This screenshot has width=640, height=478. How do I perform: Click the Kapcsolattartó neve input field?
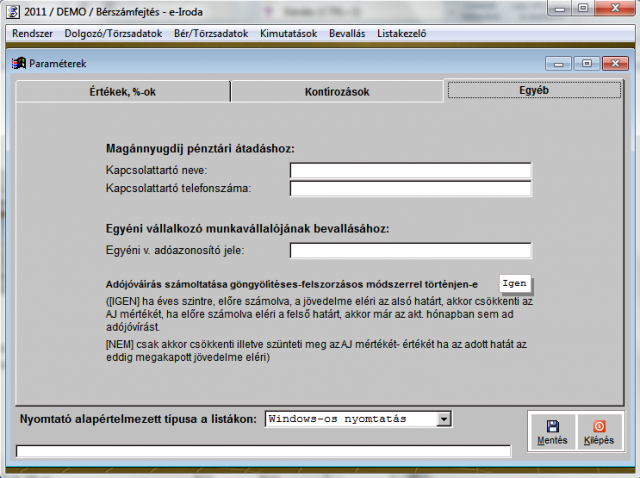410,170
